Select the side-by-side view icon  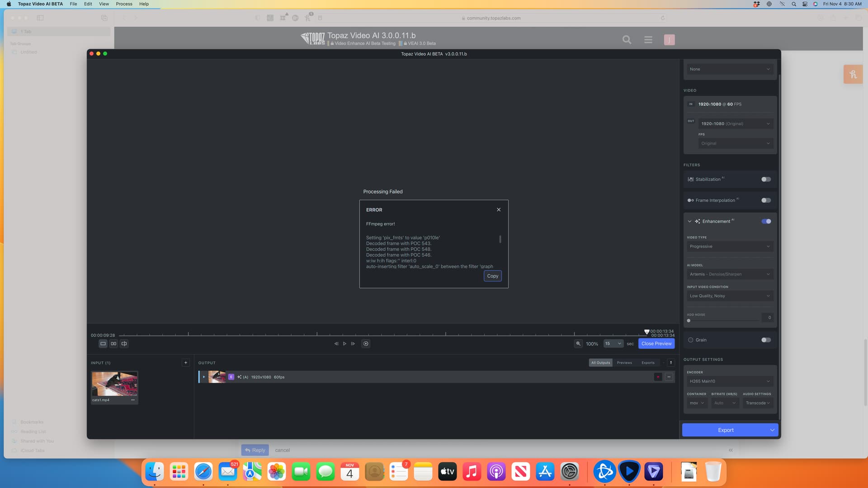click(x=113, y=344)
